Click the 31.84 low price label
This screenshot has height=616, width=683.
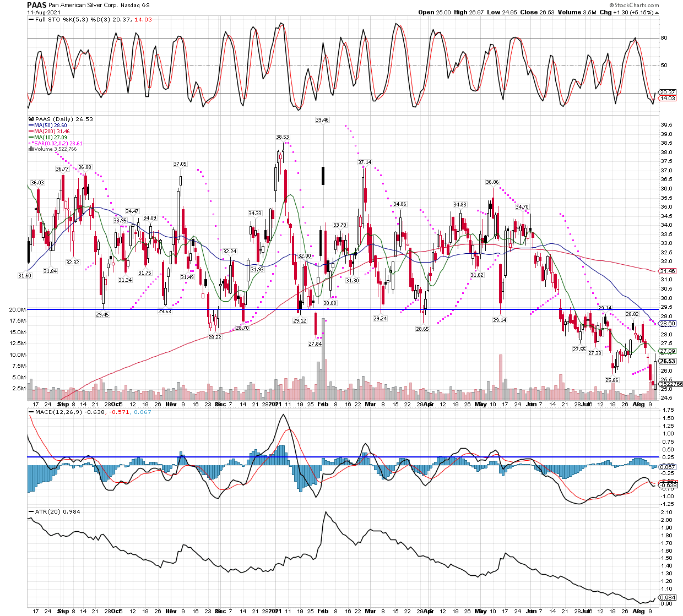(50, 271)
